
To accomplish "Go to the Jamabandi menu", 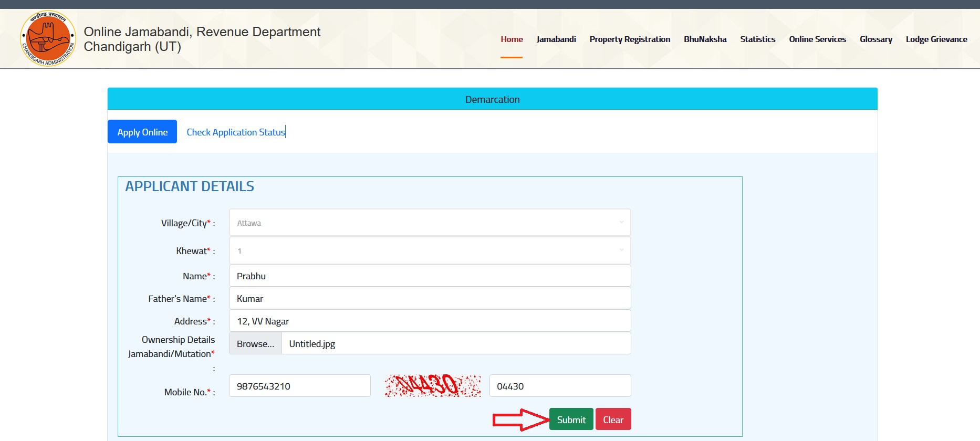I will pyautogui.click(x=556, y=39).
